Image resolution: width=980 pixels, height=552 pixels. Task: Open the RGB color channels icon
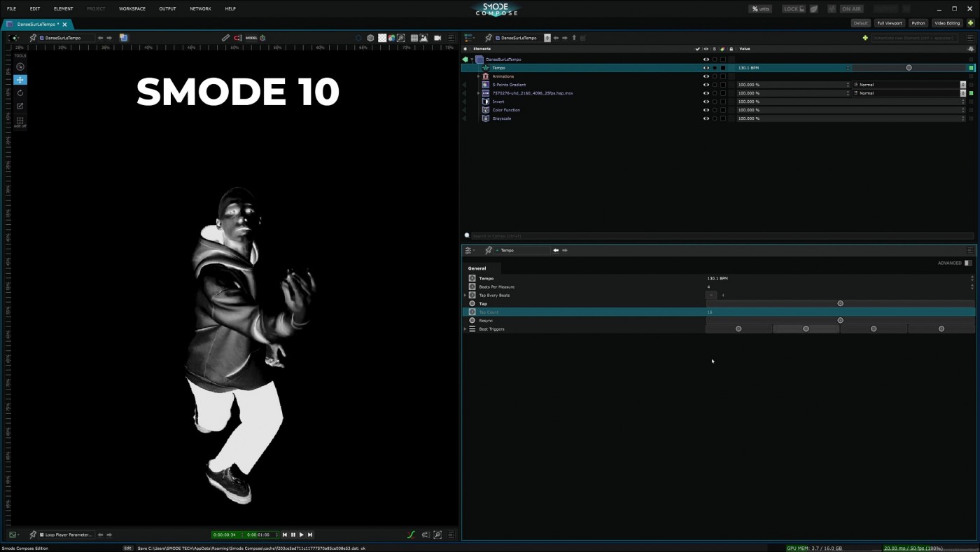coord(391,38)
